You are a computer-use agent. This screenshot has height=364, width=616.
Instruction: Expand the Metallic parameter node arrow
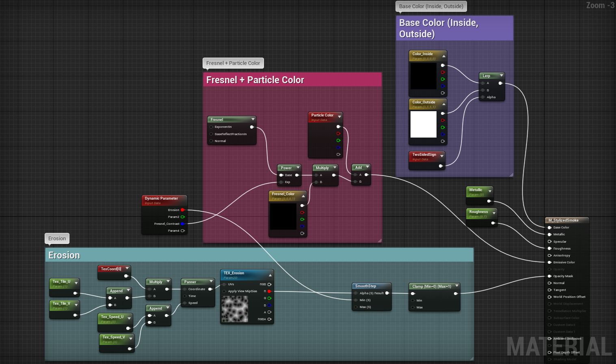(x=490, y=191)
